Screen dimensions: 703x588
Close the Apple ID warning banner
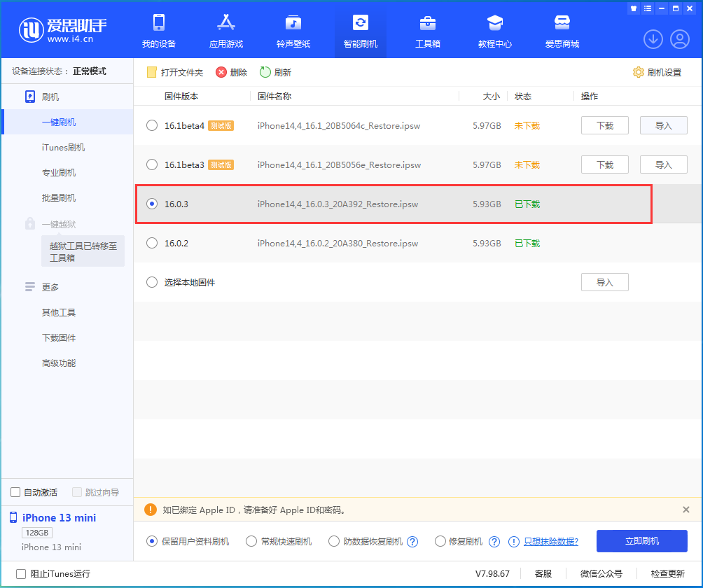pyautogui.click(x=686, y=510)
